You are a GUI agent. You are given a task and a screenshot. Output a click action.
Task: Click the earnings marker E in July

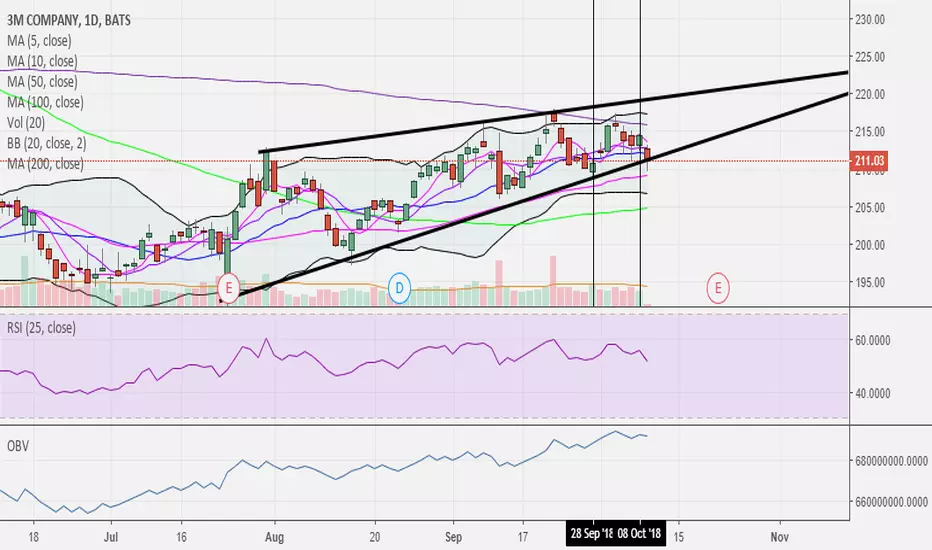click(228, 288)
